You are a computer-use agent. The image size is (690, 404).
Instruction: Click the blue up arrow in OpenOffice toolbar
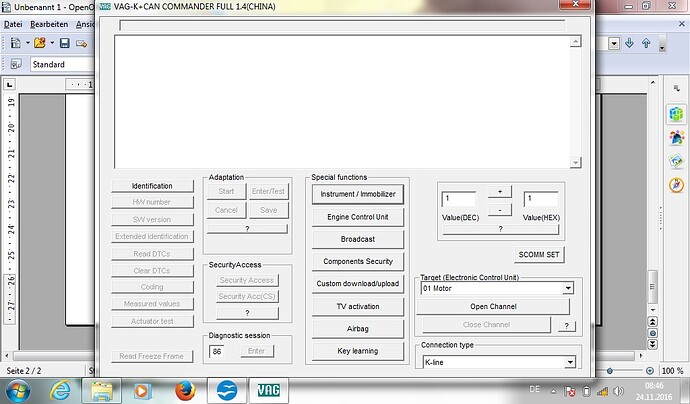646,43
